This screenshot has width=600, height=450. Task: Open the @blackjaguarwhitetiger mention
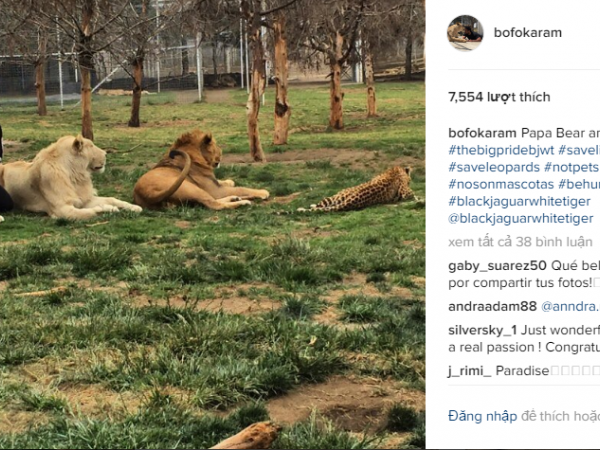(520, 218)
